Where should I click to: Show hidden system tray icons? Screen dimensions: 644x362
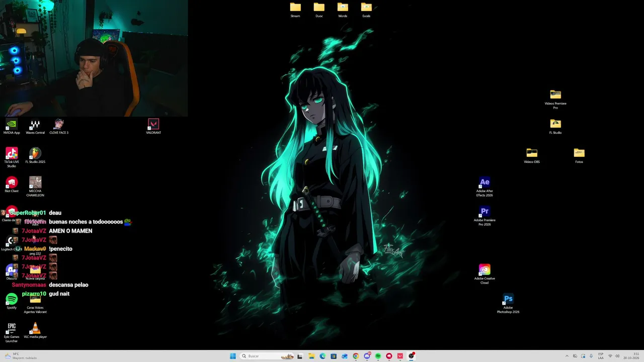(x=567, y=356)
